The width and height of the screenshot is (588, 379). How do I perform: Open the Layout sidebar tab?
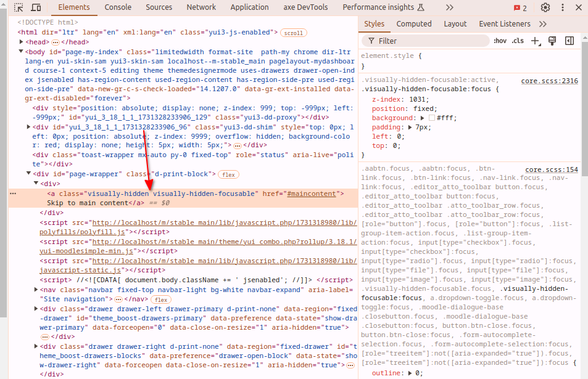pyautogui.click(x=455, y=24)
